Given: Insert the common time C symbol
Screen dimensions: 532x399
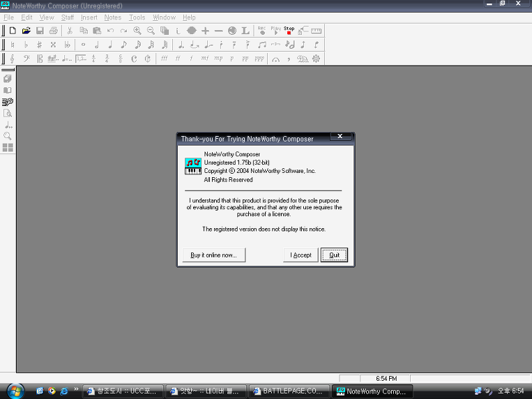Looking at the screenshot, I should click(134, 59).
